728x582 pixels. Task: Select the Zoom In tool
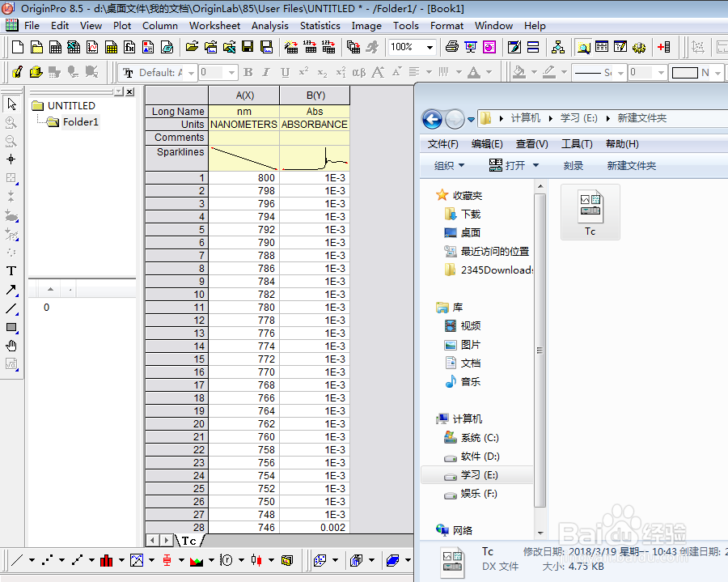coord(11,122)
